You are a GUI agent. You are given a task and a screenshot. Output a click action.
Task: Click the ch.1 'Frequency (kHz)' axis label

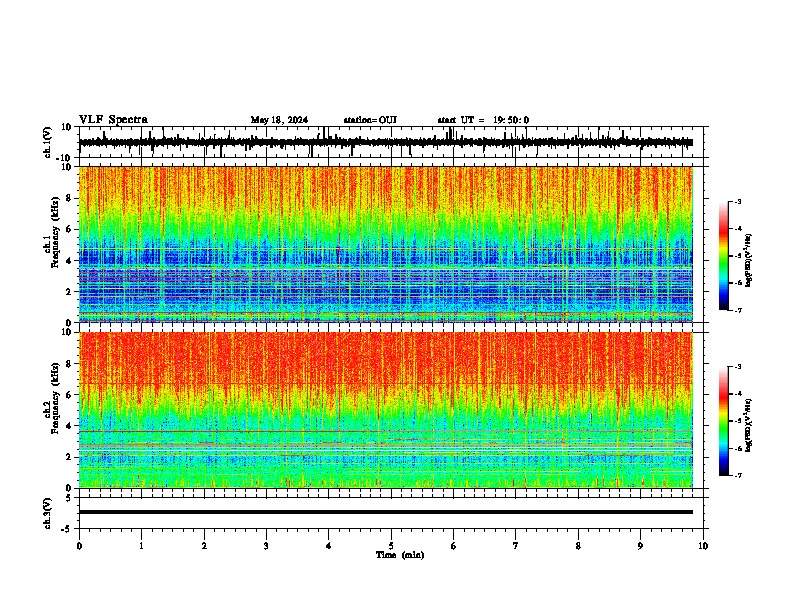pyautogui.click(x=55, y=233)
